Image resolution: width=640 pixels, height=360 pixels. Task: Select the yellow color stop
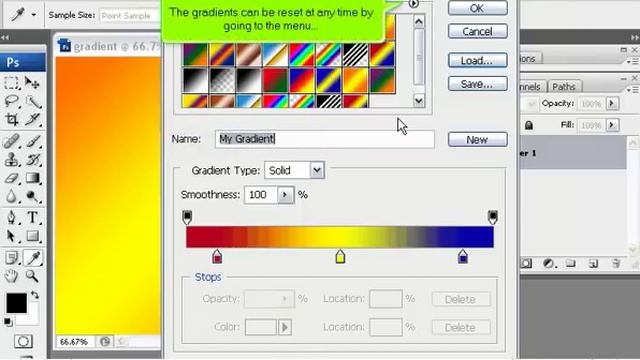(x=340, y=257)
